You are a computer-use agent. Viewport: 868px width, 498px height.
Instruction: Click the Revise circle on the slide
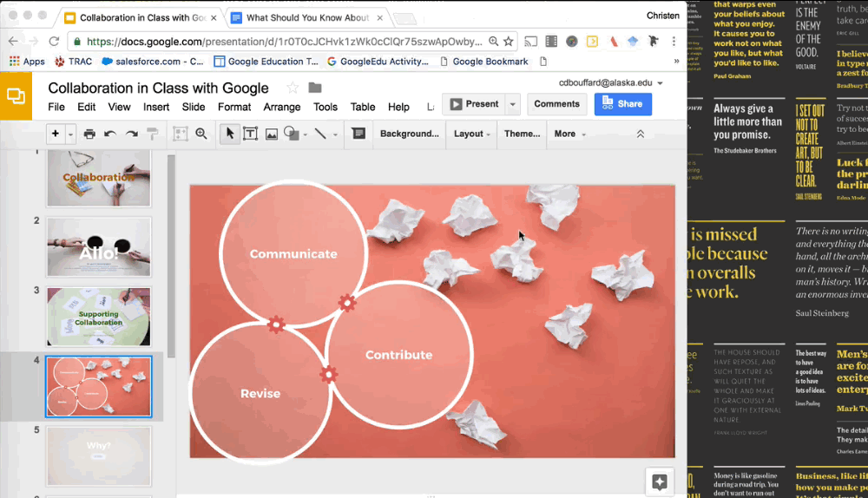260,393
